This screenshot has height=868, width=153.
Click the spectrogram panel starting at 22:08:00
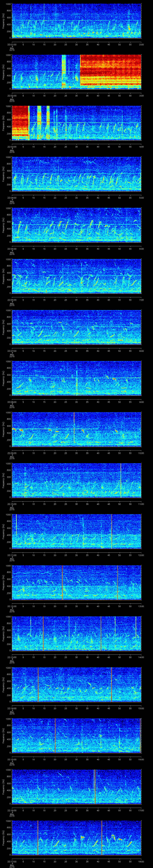click(76, 378)
